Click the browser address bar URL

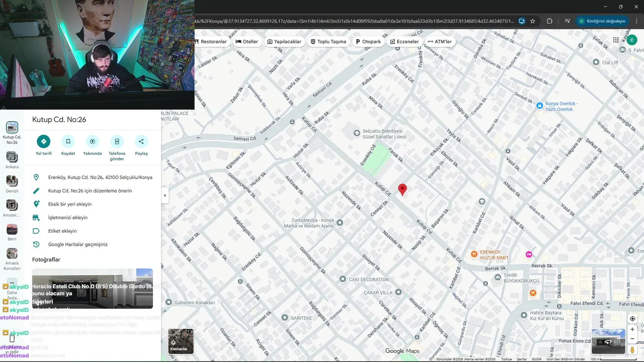(x=355, y=21)
